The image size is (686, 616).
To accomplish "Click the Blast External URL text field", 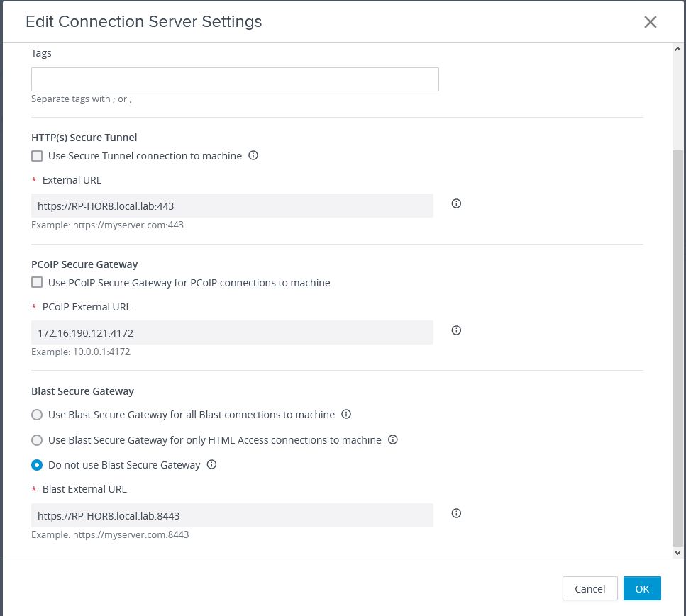I will coord(232,515).
